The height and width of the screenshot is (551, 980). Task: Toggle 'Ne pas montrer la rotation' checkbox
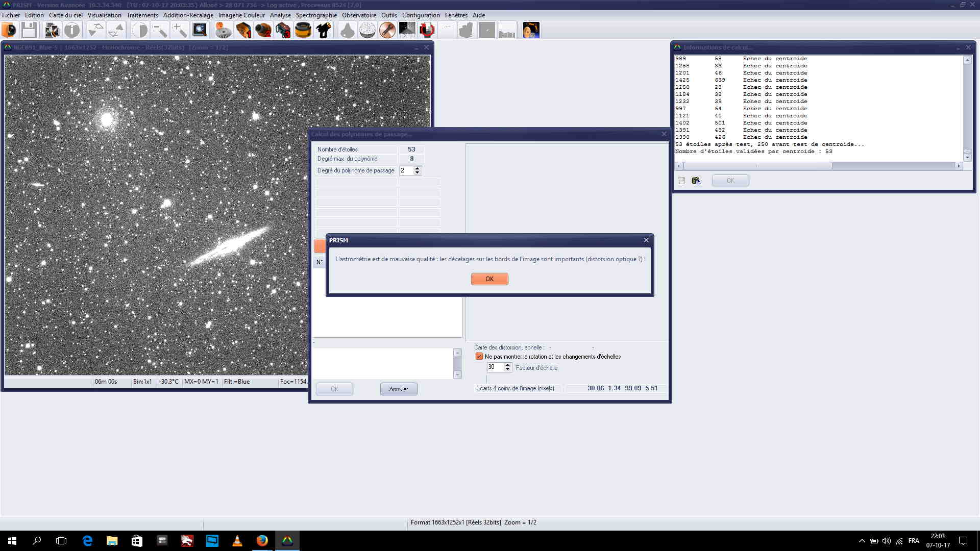pos(479,357)
